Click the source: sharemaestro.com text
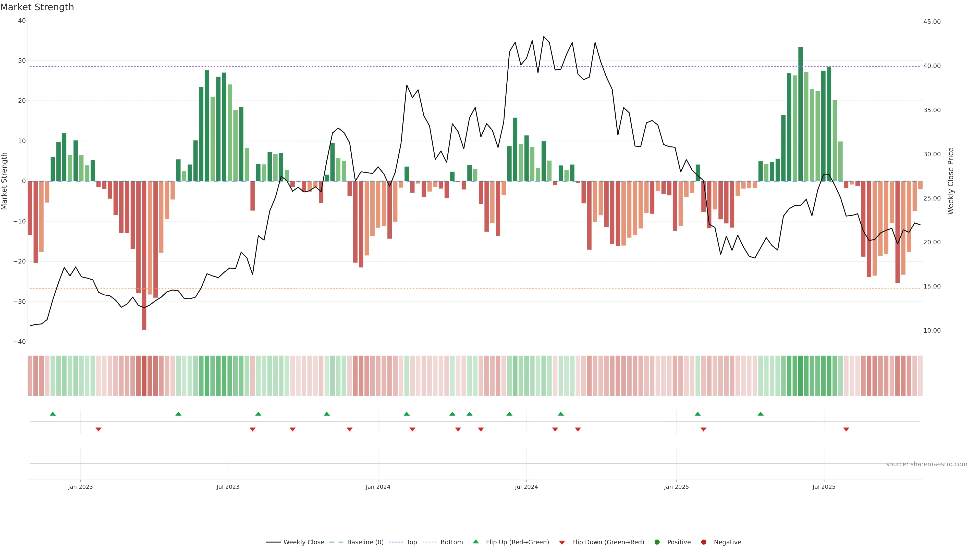 (x=926, y=464)
